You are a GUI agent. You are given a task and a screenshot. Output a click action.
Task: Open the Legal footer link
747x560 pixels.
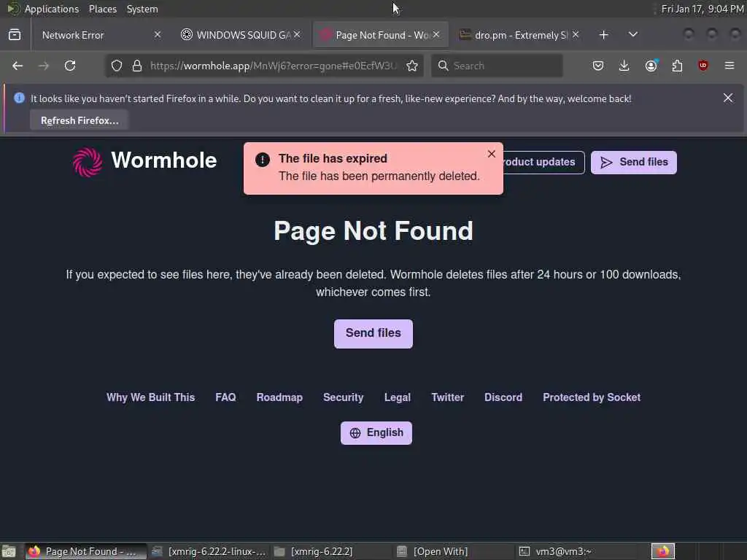(398, 397)
